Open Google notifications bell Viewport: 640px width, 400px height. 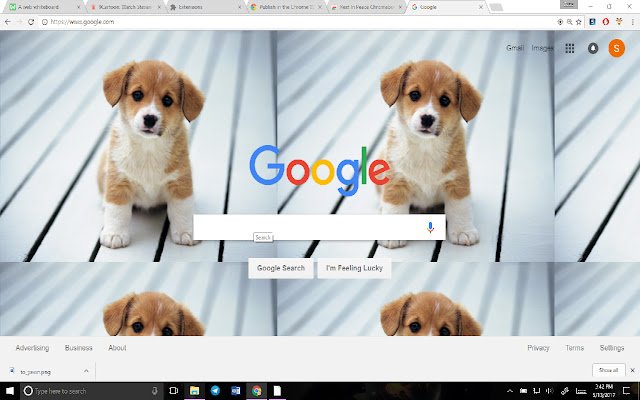coord(593,49)
